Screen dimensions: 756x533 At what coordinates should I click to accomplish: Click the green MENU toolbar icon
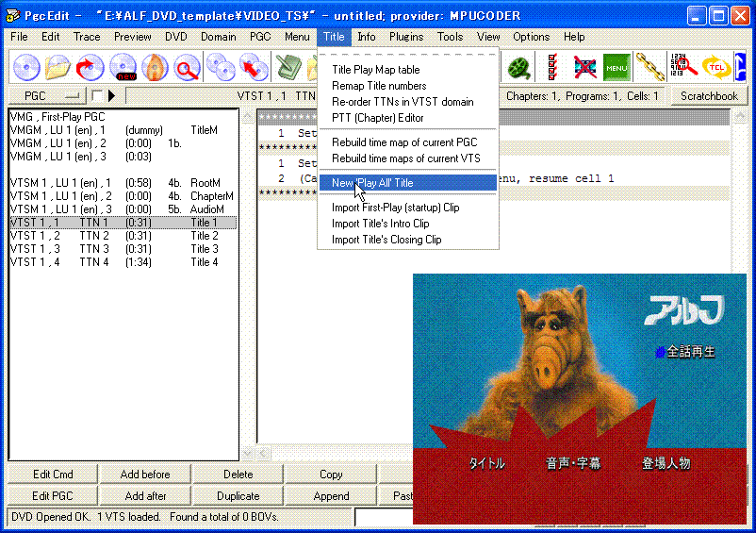point(616,67)
